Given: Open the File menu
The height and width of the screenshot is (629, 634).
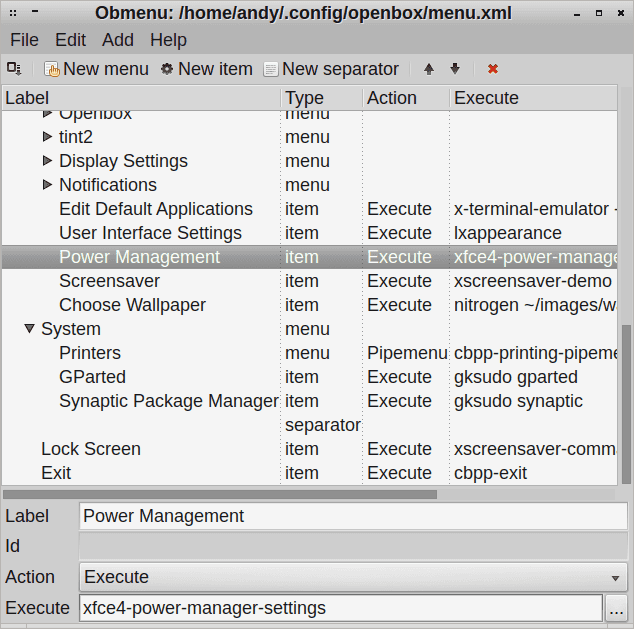Looking at the screenshot, I should (x=24, y=40).
